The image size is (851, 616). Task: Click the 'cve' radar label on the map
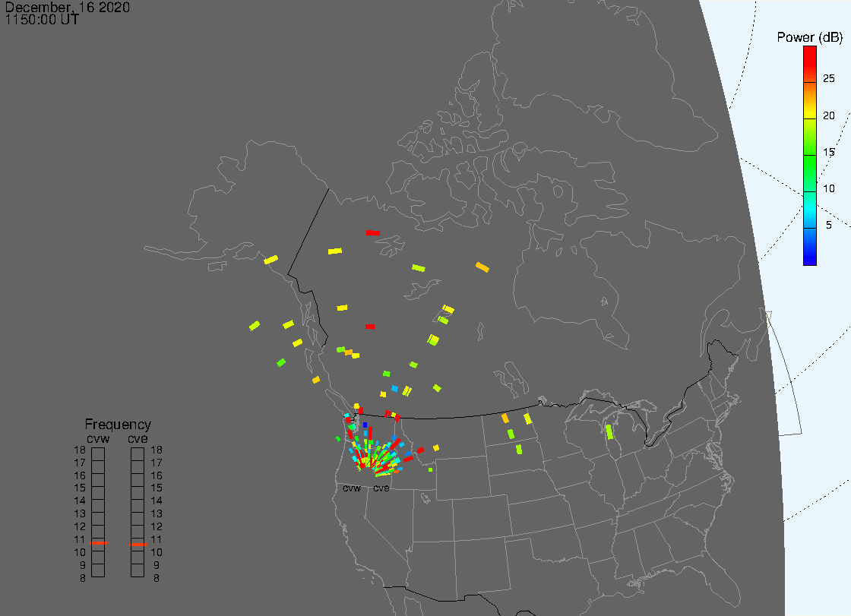381,488
